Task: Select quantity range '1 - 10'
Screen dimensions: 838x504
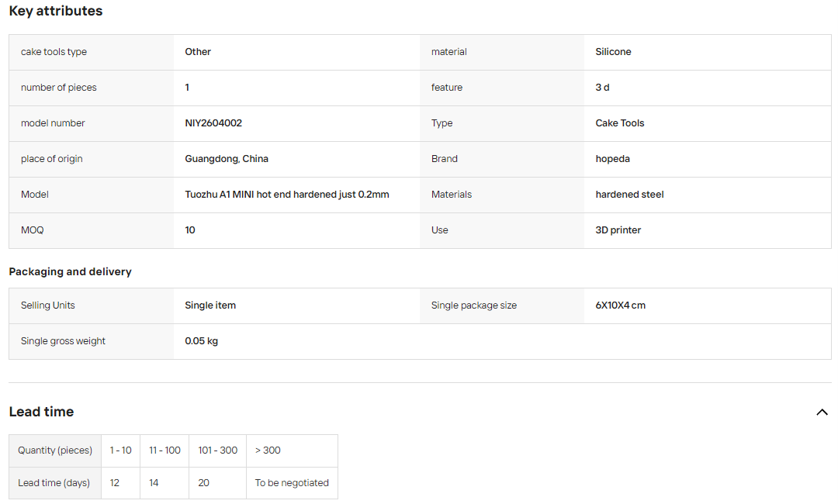Action: point(121,450)
